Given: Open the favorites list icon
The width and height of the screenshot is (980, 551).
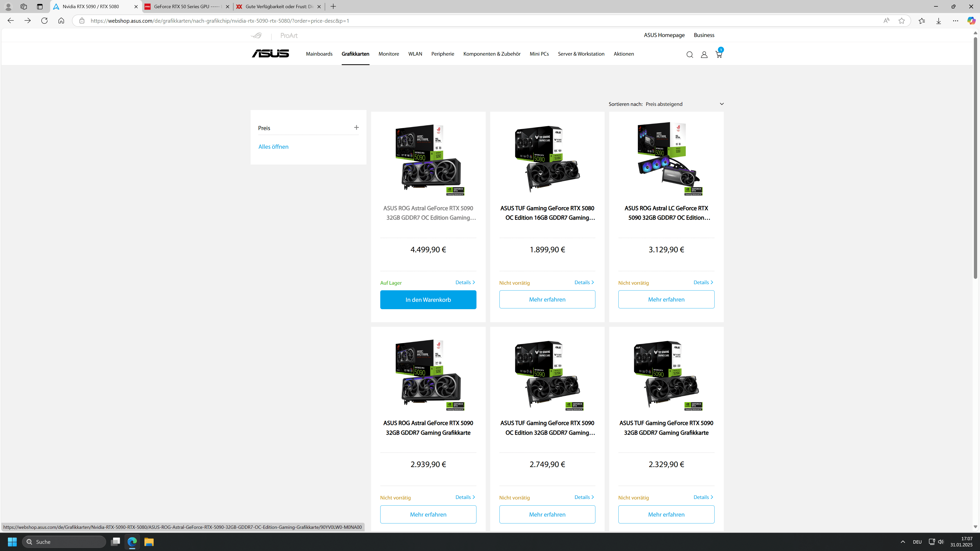Looking at the screenshot, I should (x=922, y=20).
